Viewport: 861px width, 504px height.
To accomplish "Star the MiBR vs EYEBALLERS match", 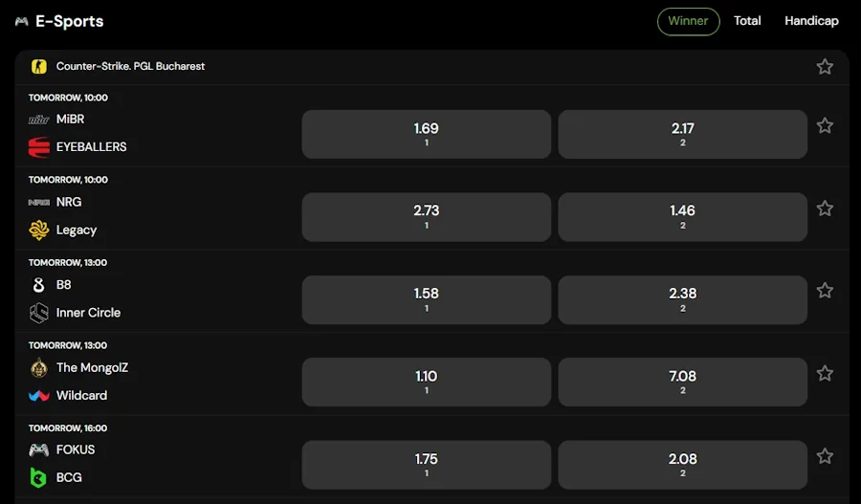I will [x=825, y=125].
